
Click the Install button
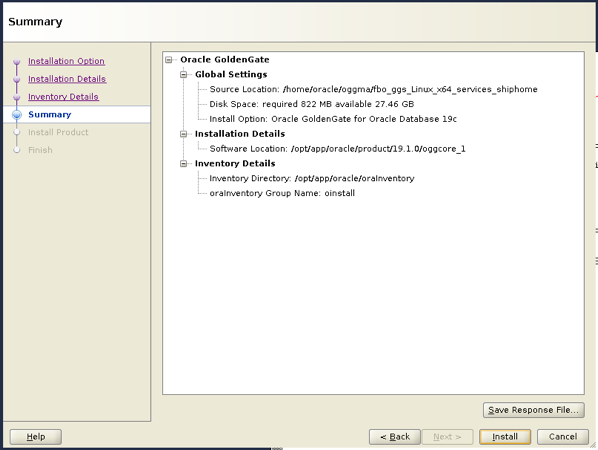(505, 437)
